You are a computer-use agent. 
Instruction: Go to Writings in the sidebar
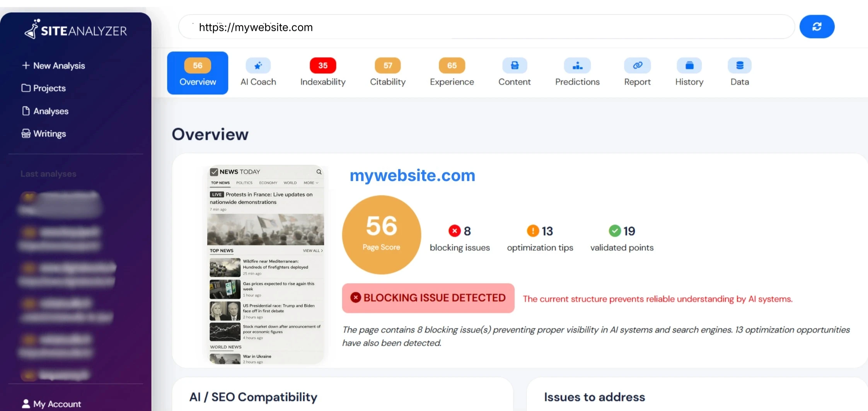pos(44,133)
